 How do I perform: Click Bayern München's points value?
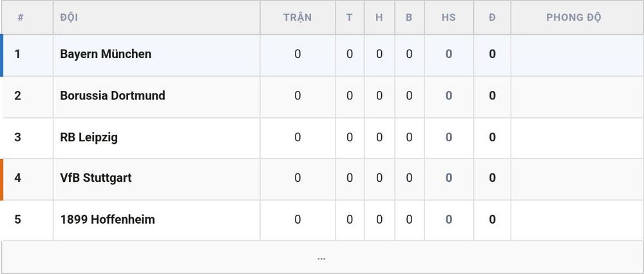[x=492, y=54]
